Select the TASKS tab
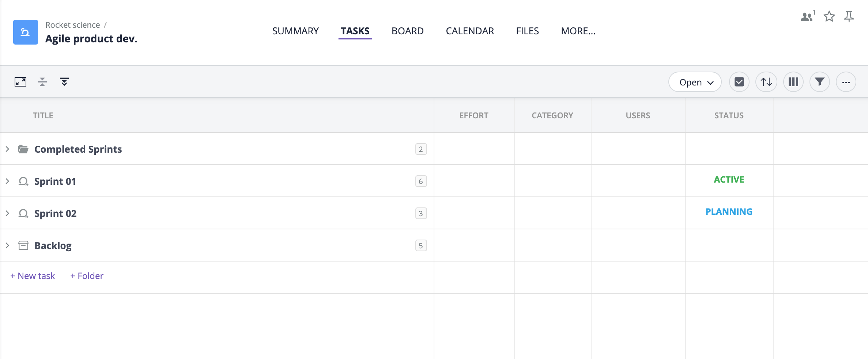The image size is (868, 359). click(355, 31)
